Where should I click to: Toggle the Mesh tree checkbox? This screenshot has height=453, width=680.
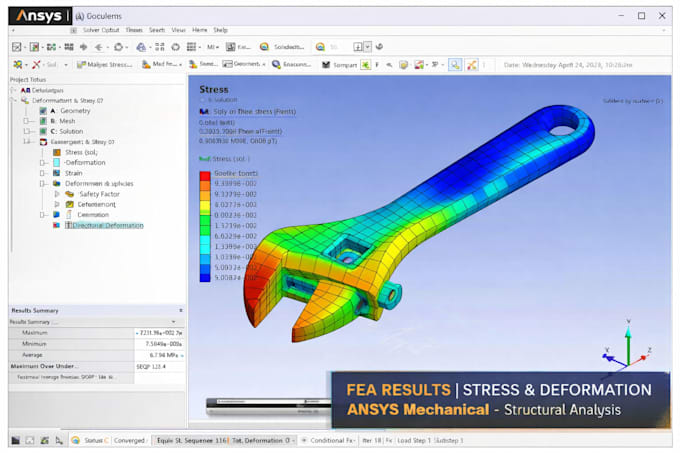[26, 121]
